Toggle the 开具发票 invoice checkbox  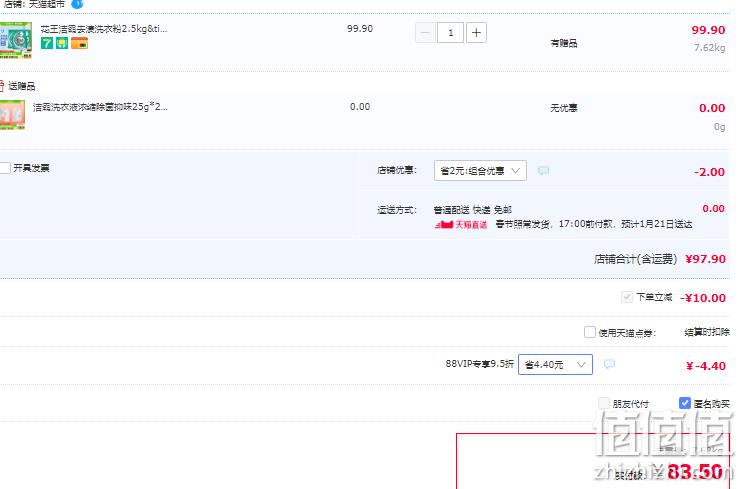pyautogui.click(x=5, y=168)
